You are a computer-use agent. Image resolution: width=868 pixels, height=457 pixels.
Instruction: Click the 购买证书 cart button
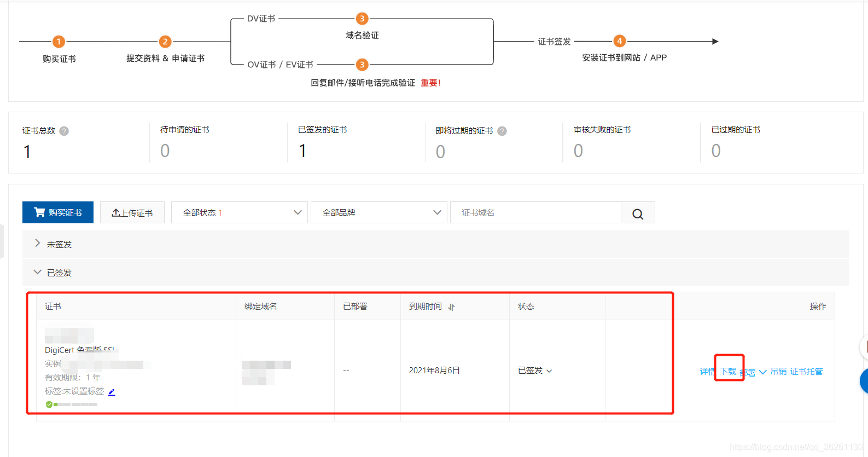tap(58, 212)
